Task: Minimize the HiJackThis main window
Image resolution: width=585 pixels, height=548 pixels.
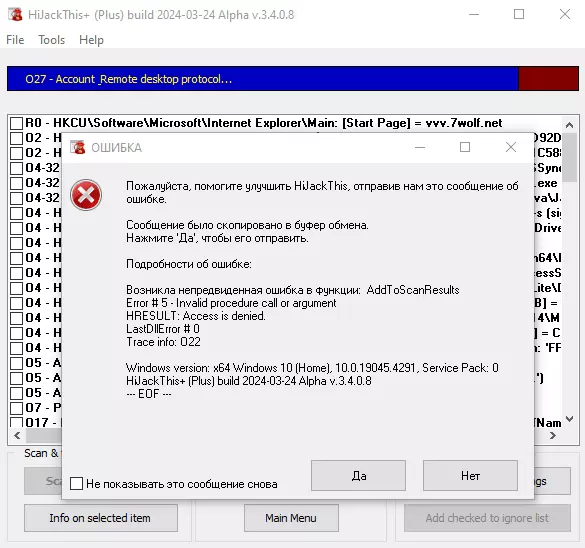Action: tap(474, 14)
